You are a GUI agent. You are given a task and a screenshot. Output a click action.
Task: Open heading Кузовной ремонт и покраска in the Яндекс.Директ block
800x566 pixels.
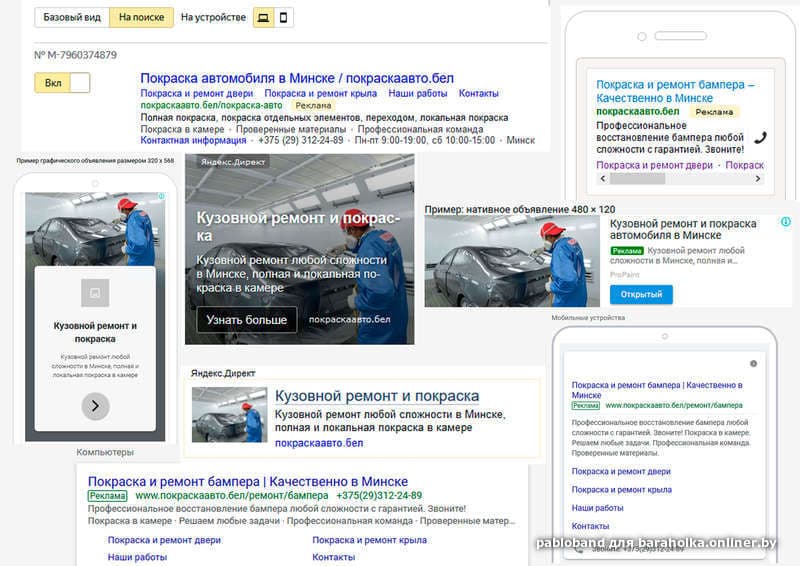click(x=377, y=396)
